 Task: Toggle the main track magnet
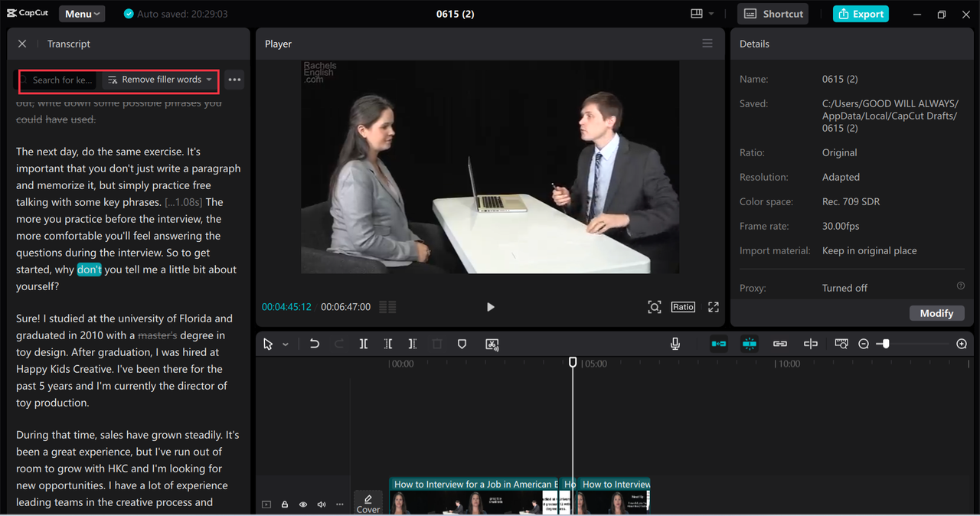coord(719,345)
